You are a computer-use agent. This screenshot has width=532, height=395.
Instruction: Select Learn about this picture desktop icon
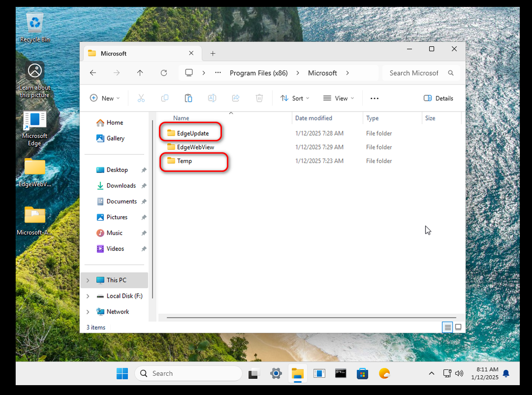click(35, 80)
